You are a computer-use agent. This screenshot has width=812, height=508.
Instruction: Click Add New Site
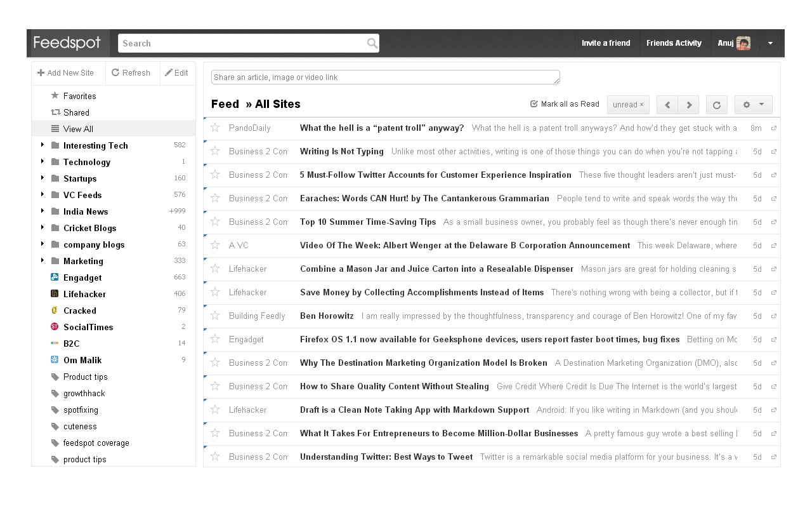point(66,73)
